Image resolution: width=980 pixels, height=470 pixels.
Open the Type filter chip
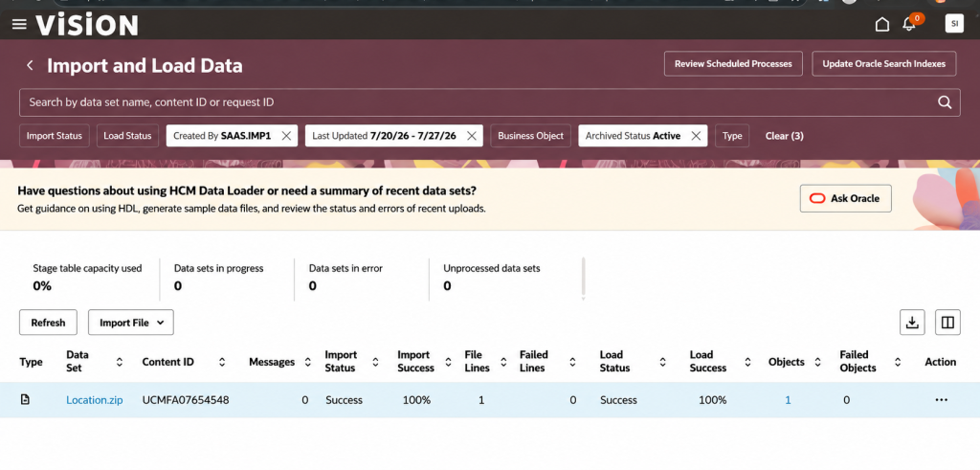(732, 136)
